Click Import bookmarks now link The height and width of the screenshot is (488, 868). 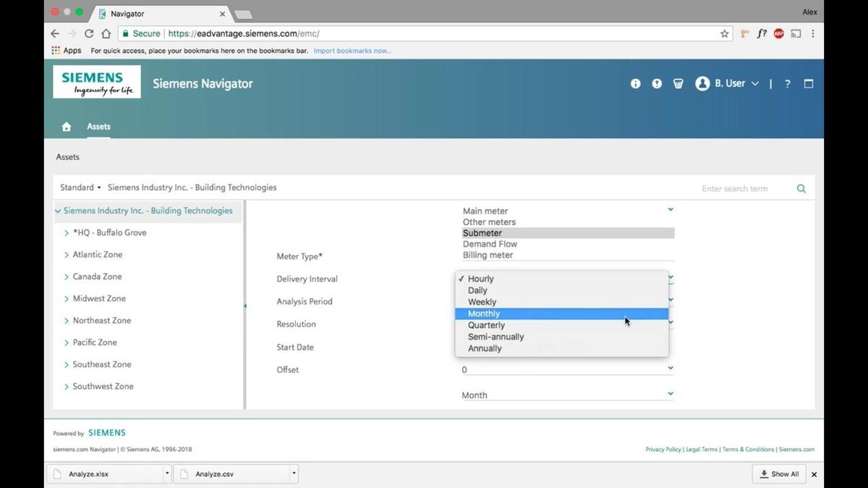[x=352, y=51]
